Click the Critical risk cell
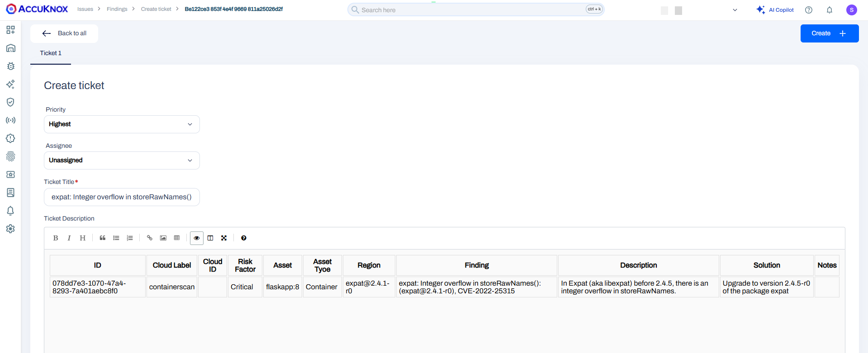Viewport: 868px width, 353px height. coord(245,287)
